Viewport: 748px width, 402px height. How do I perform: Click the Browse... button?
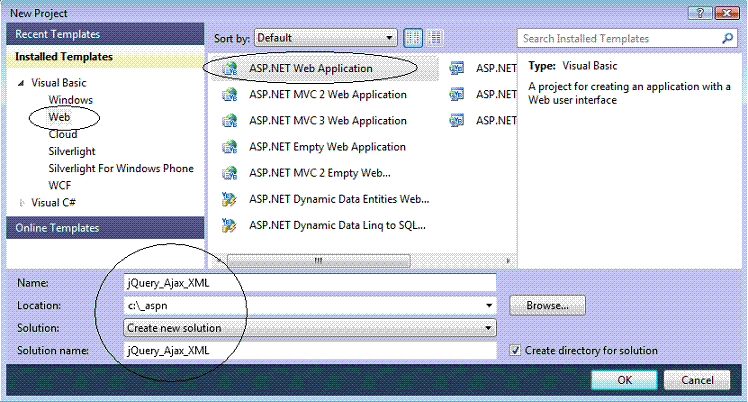[x=547, y=306]
